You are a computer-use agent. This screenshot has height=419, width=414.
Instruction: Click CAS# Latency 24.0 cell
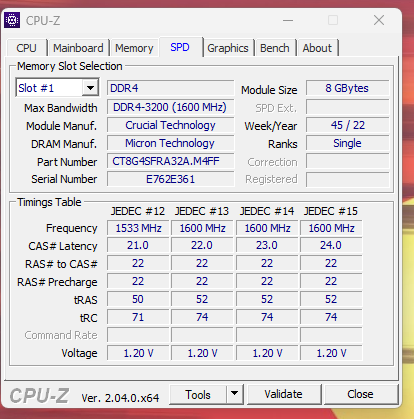pos(331,245)
